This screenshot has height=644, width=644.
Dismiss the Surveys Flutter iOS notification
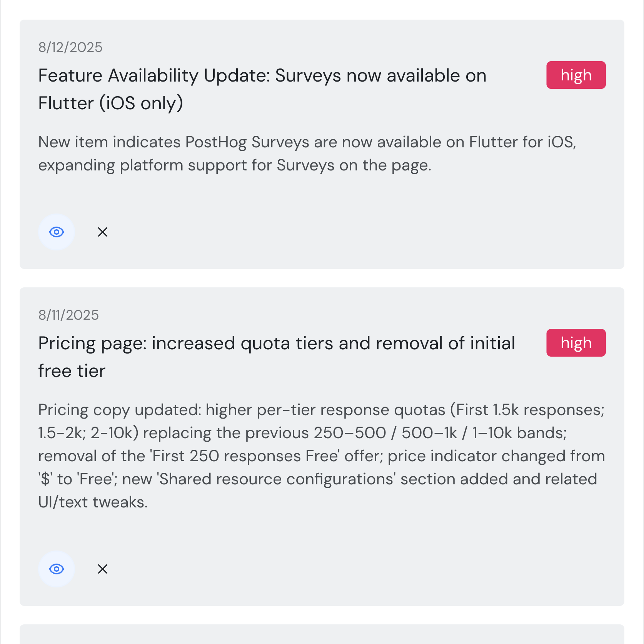coord(102,232)
